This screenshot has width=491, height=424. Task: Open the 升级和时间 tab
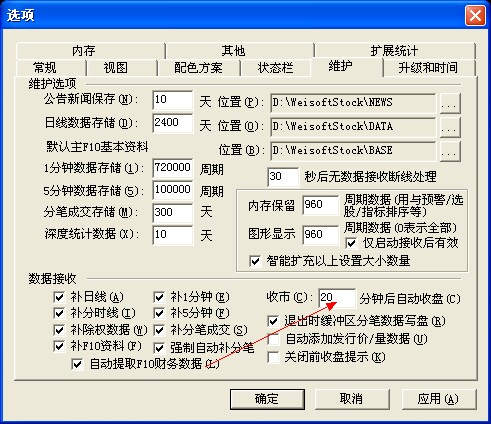coord(429,68)
